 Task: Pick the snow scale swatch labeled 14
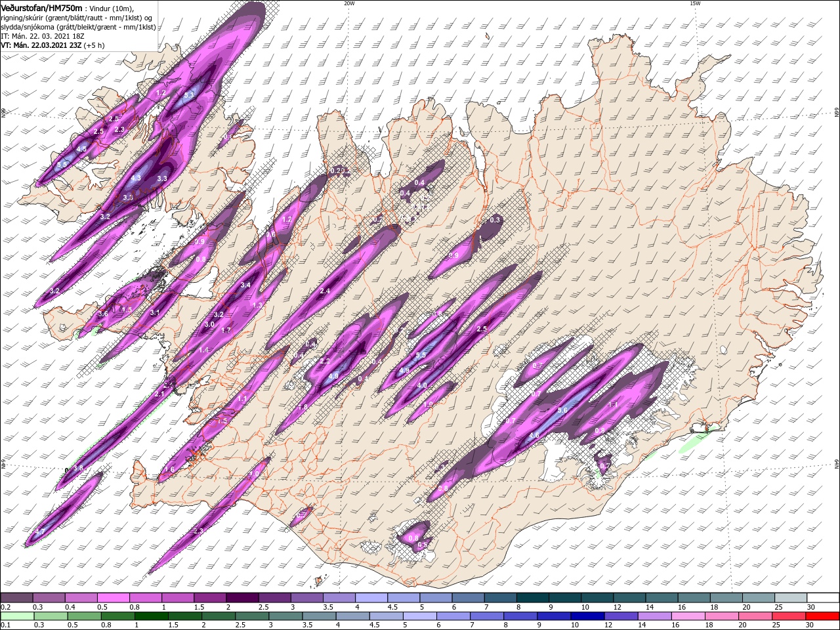(x=660, y=598)
